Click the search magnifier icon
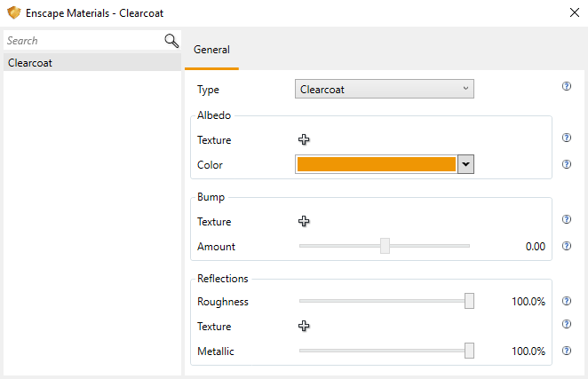 pyautogui.click(x=171, y=41)
